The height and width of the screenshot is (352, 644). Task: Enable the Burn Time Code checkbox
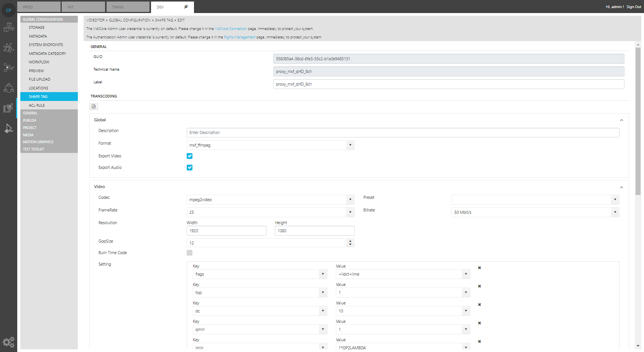(189, 253)
